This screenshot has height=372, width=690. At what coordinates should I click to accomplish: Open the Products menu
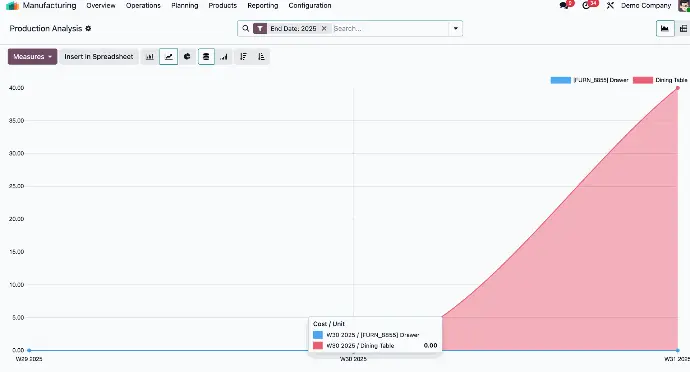pyautogui.click(x=222, y=6)
